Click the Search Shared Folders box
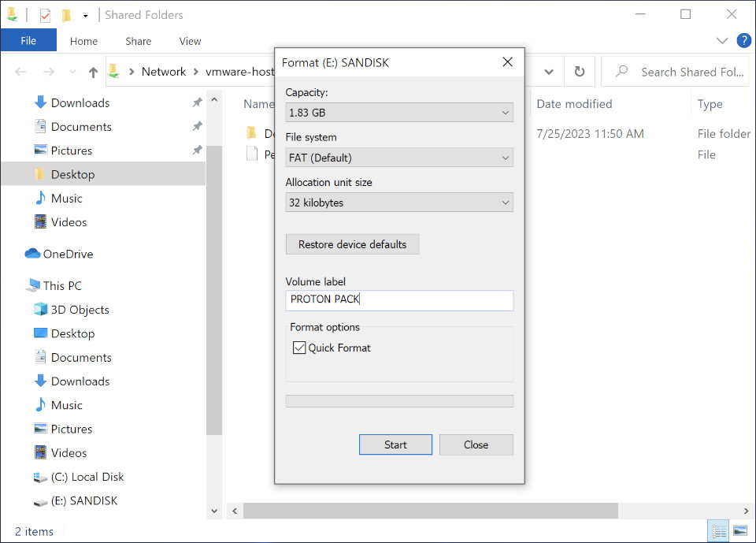This screenshot has width=756, height=543. point(675,72)
